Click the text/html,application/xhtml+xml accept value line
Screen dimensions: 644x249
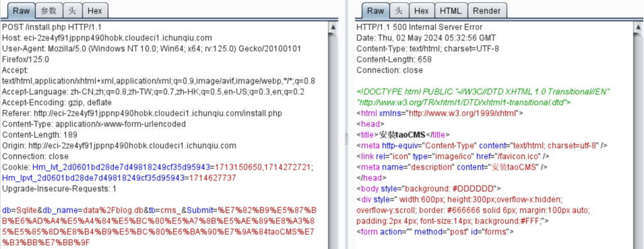158,81
